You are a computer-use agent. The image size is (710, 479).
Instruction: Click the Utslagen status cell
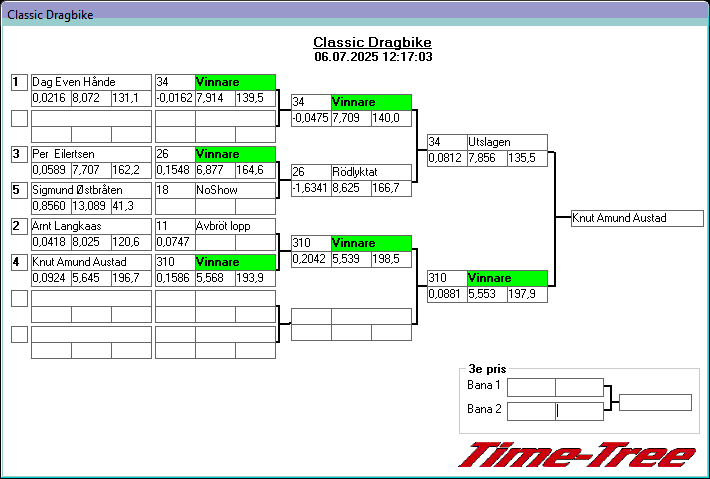(x=507, y=142)
